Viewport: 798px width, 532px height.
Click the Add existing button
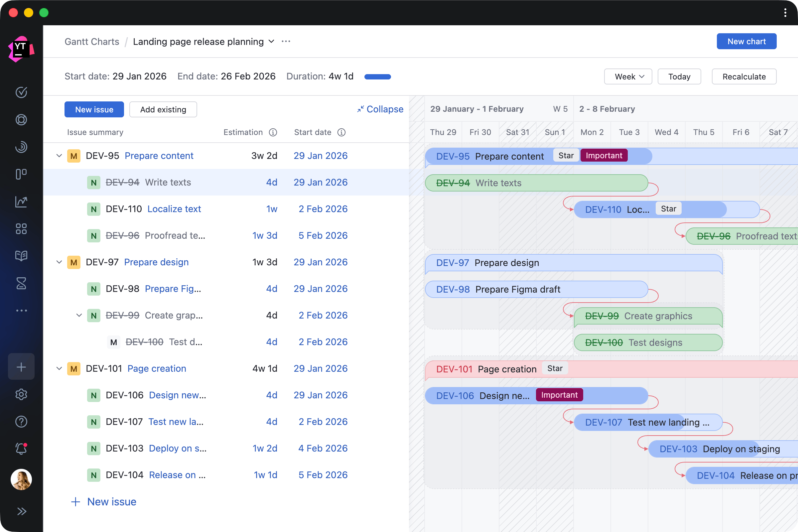163,110
